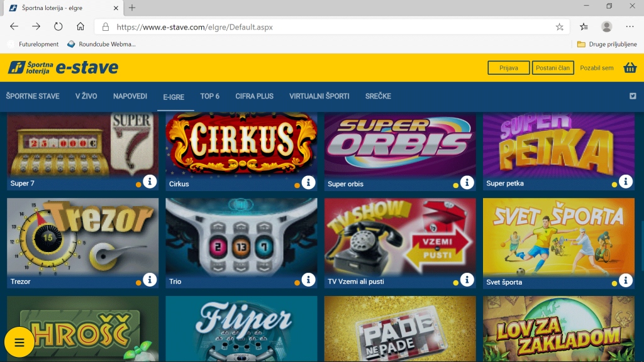Open the browser profile menu
The image size is (644, 362).
tap(607, 26)
